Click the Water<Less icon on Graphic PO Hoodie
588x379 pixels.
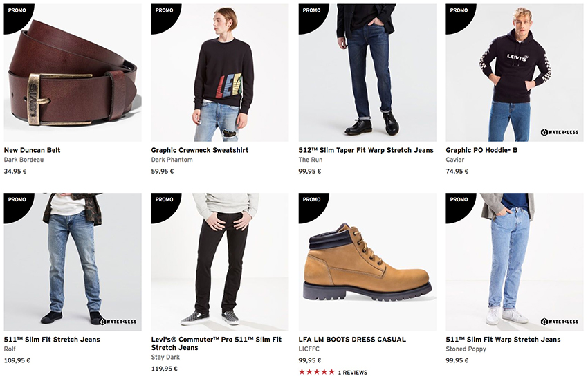click(560, 131)
